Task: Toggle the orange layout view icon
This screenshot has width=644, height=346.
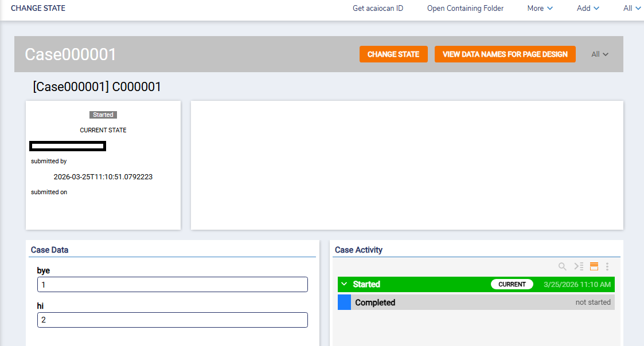Action: (x=594, y=266)
